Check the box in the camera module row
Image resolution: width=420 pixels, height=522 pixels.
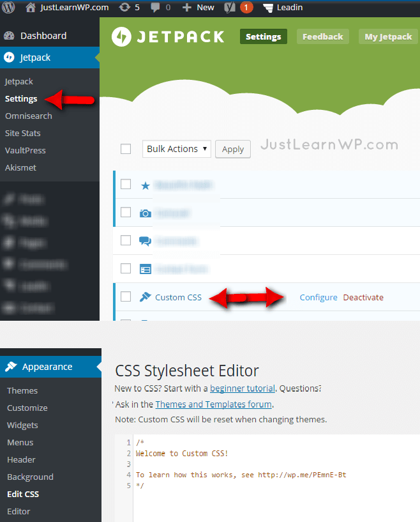(x=126, y=212)
